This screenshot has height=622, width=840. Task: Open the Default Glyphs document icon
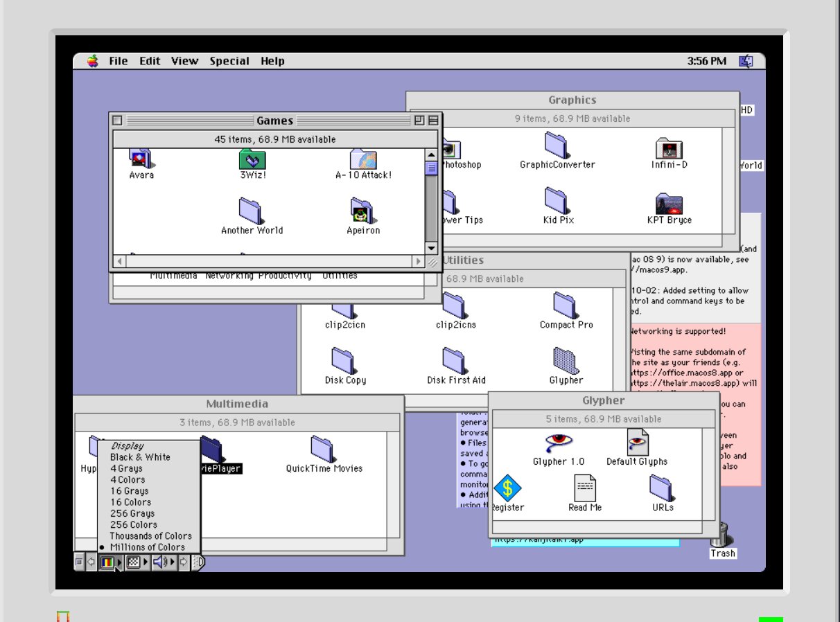click(x=637, y=442)
